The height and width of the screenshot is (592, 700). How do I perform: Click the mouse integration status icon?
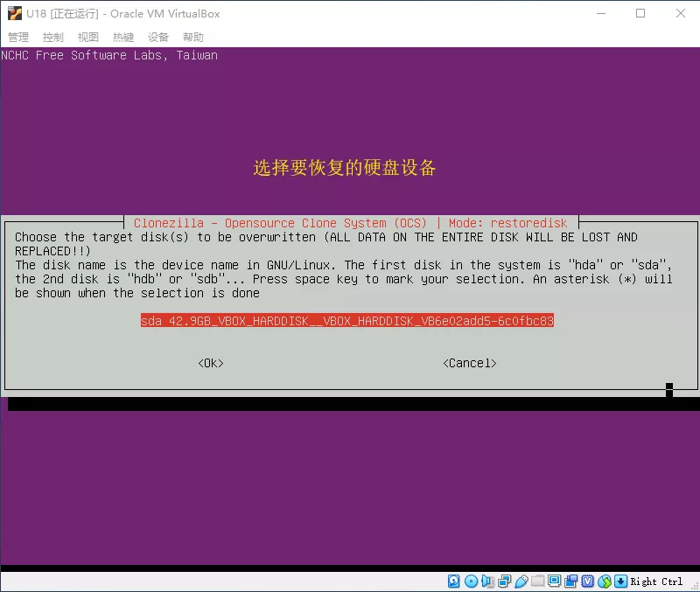(x=605, y=582)
